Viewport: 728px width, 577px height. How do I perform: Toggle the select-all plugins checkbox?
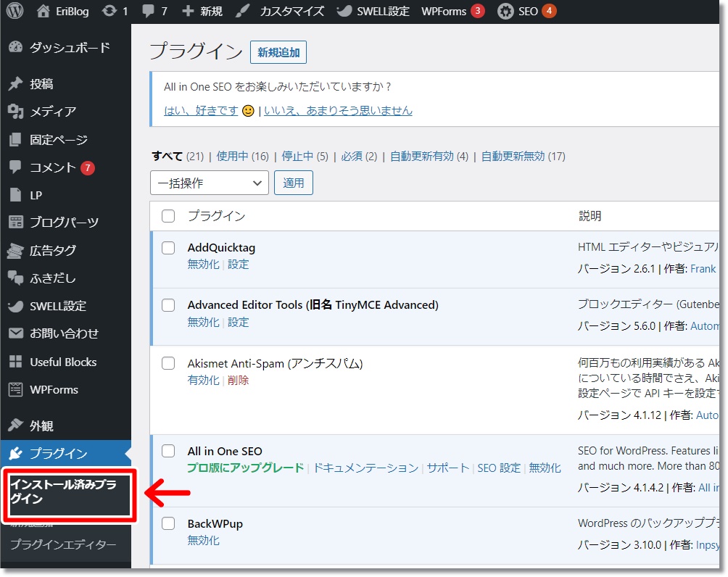pyautogui.click(x=168, y=216)
